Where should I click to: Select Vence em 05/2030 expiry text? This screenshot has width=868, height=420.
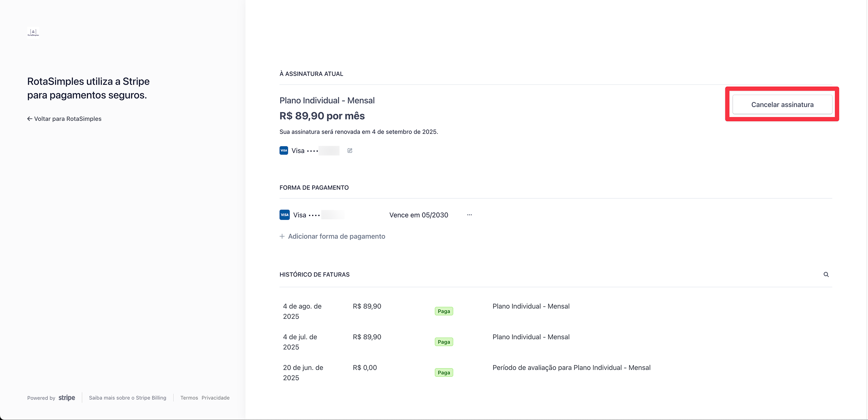419,215
